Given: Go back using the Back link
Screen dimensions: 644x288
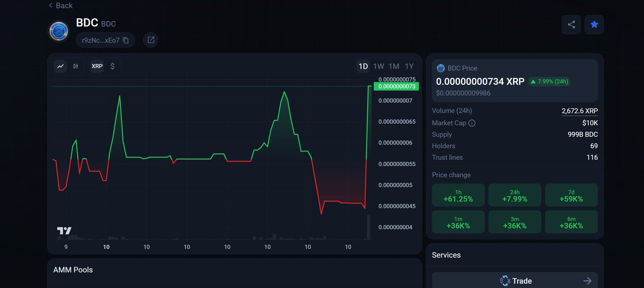Looking at the screenshot, I should tap(61, 5).
